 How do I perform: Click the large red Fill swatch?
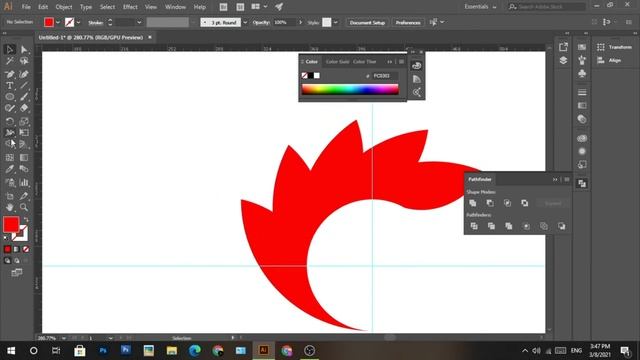tap(11, 224)
